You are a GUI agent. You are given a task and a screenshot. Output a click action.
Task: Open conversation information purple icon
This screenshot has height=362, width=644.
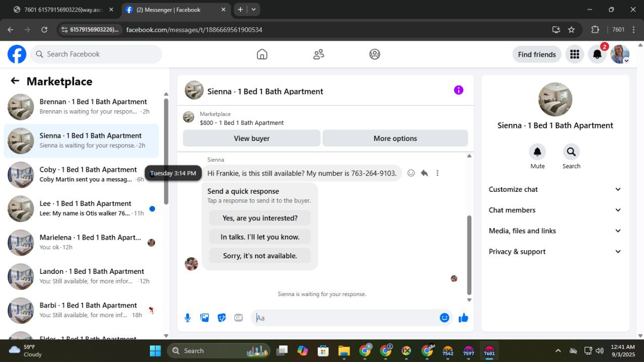pyautogui.click(x=458, y=90)
